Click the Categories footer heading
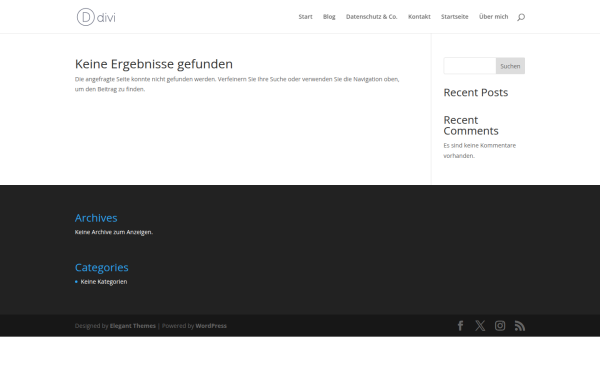The width and height of the screenshot is (600, 375). point(102,267)
